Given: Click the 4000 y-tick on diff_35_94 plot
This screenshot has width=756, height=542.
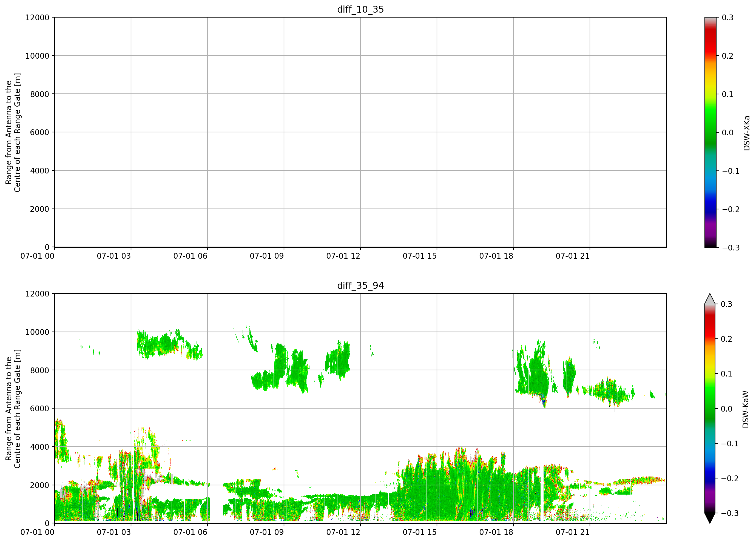Looking at the screenshot, I should 40,447.
